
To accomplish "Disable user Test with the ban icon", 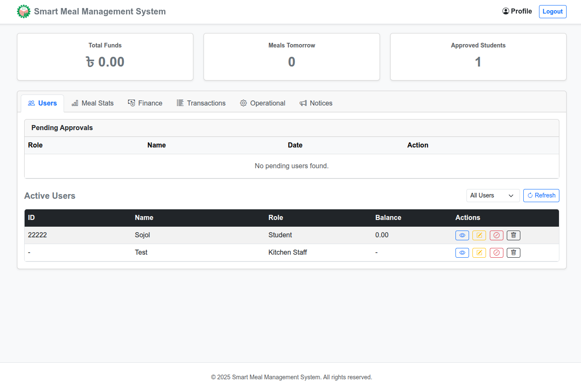I will (496, 253).
